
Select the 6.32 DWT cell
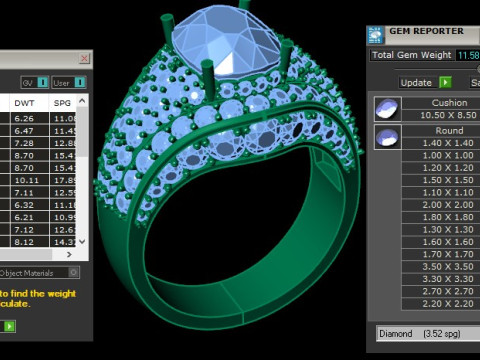pos(30,205)
